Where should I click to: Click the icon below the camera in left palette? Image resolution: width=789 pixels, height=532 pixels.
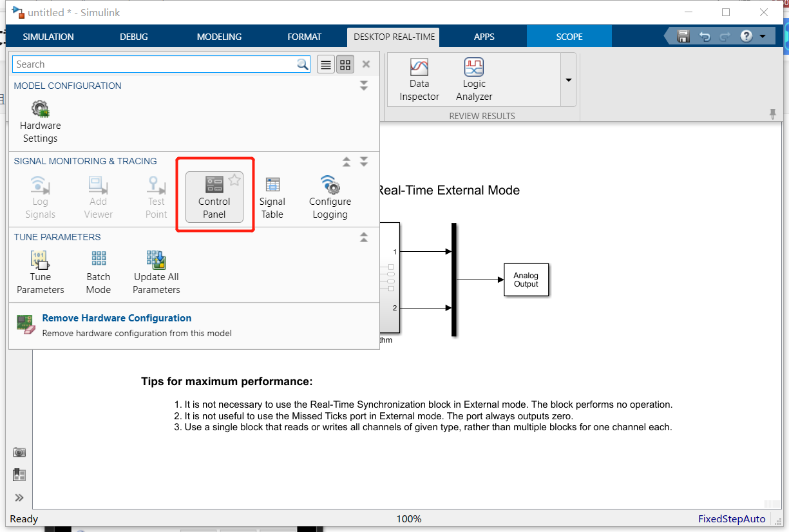pyautogui.click(x=19, y=475)
